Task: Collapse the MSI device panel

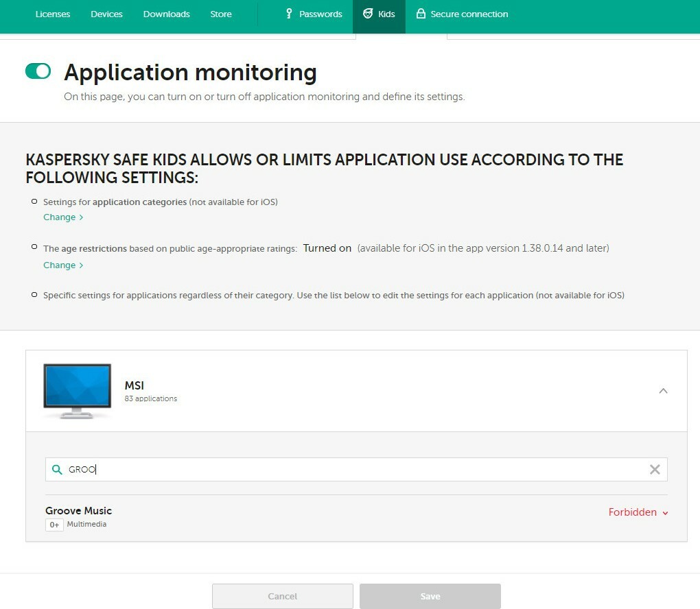Action: [664, 391]
